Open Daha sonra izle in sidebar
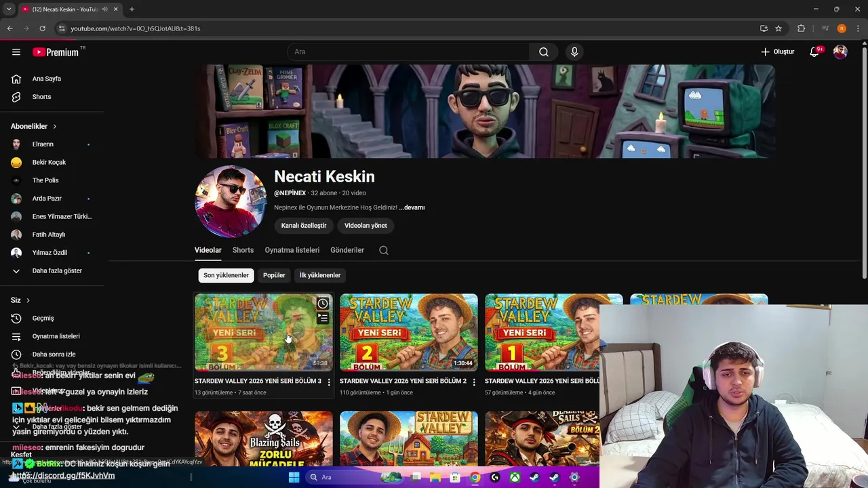 pyautogui.click(x=54, y=354)
